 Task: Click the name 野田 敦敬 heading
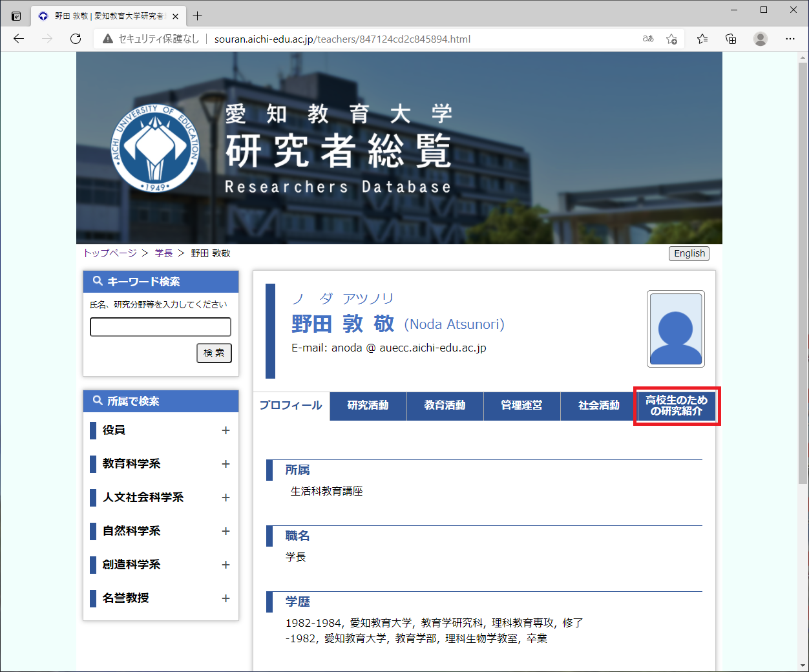point(342,324)
